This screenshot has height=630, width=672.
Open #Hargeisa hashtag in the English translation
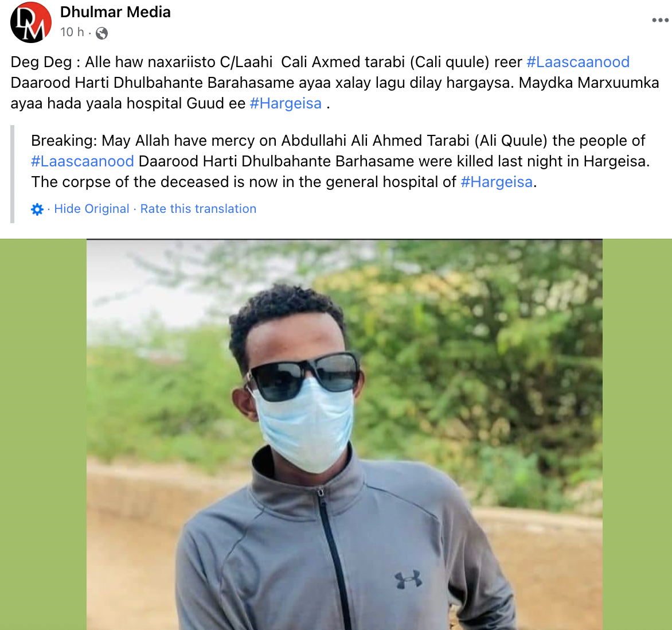497,182
